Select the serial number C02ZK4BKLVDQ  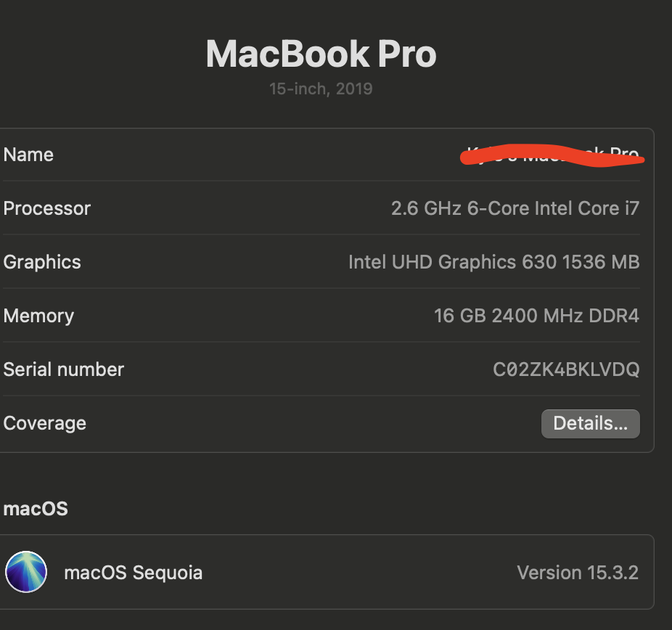(x=566, y=369)
